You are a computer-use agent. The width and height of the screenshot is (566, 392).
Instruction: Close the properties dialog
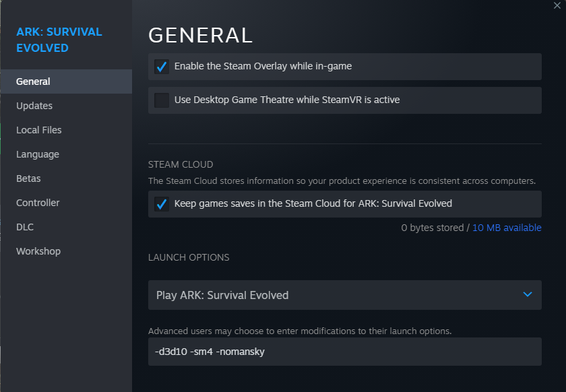559,6
